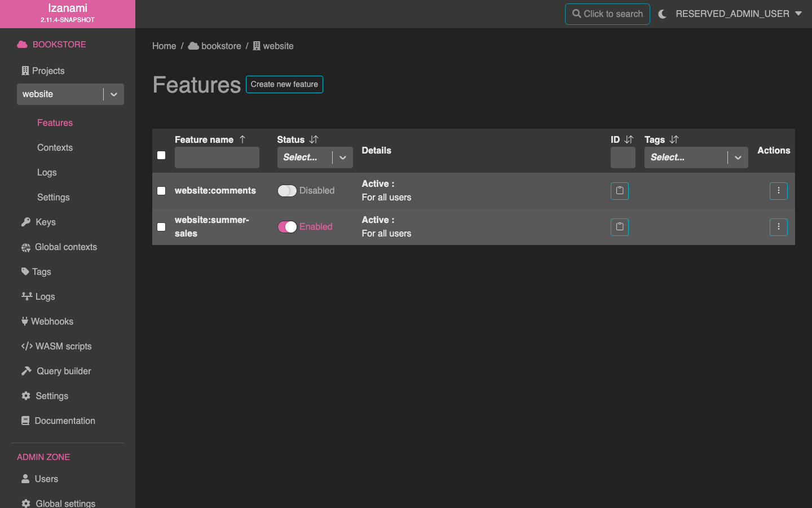This screenshot has height=508, width=812.
Task: Copy ID of website:summer-sales feature
Action: click(x=619, y=227)
